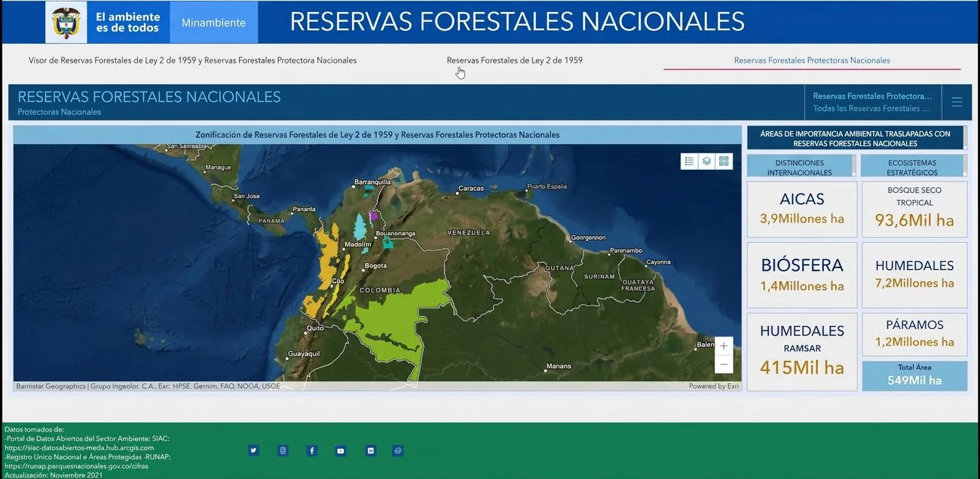Switch to Visor de Reservas Forestales tab
This screenshot has height=479, width=980.
coord(192,60)
